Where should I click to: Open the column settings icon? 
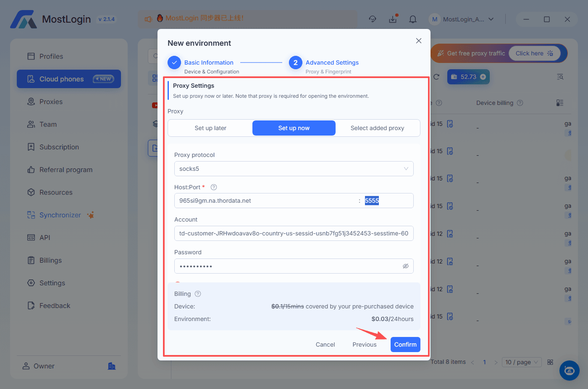coord(560,103)
